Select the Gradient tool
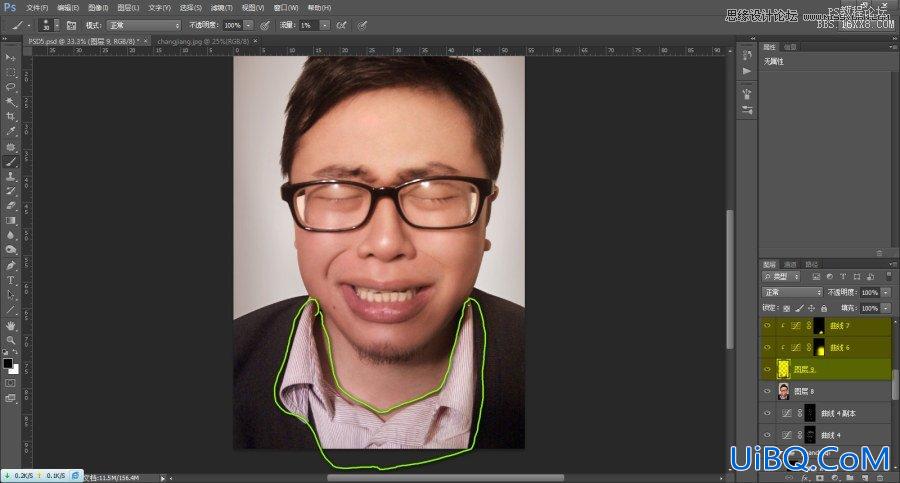This screenshot has width=900, height=483. 10,221
